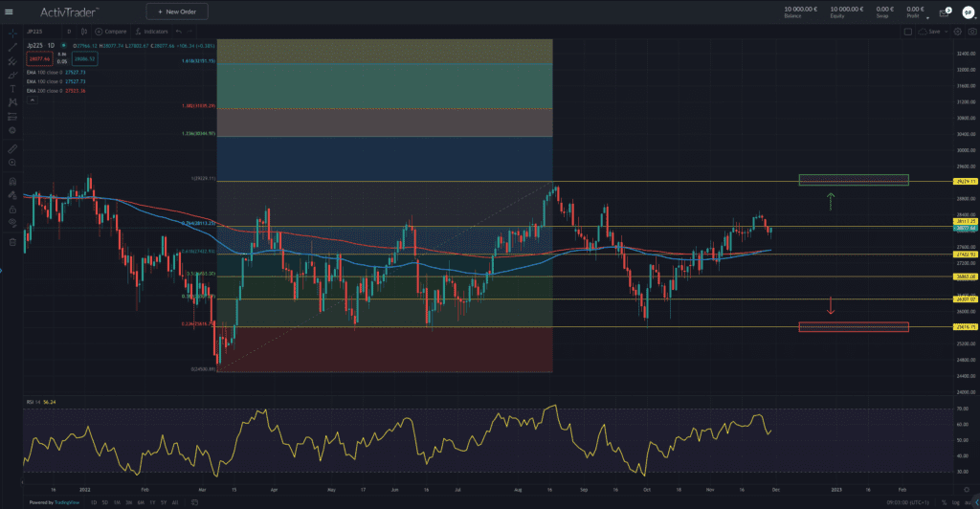Select the 6M date range
Image resolution: width=980 pixels, height=509 pixels.
click(x=141, y=502)
